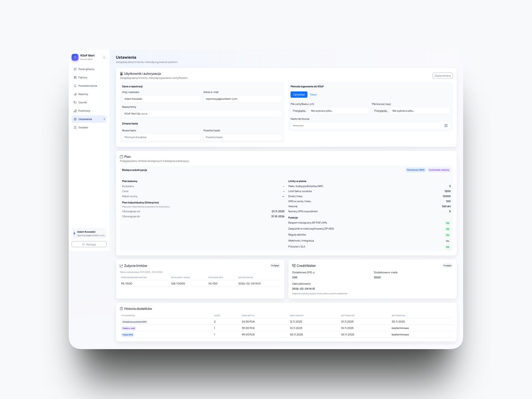This screenshot has width=532, height=399.
Task: Click the KSeF Alert logo icon
Action: coord(75,57)
